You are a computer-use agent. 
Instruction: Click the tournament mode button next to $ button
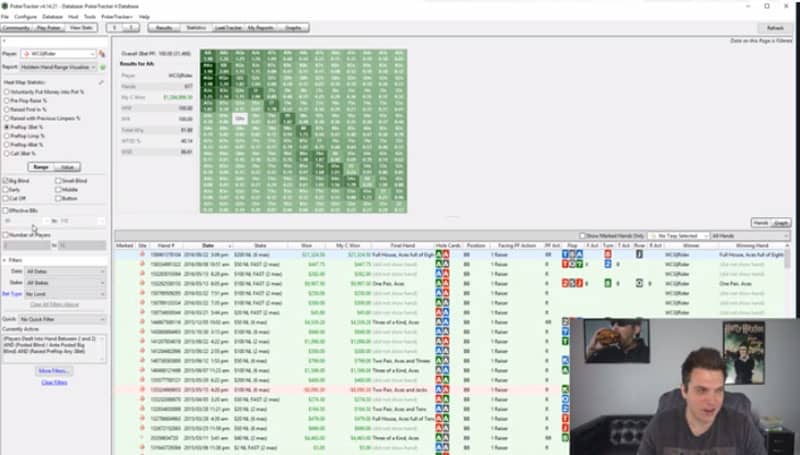pos(131,28)
